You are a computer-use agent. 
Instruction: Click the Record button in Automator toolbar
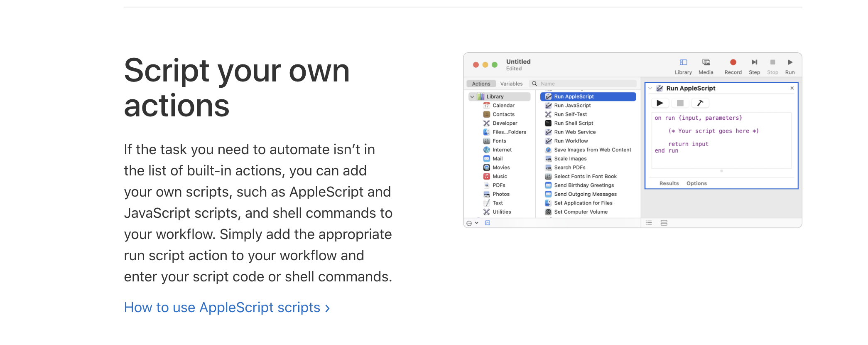click(733, 63)
